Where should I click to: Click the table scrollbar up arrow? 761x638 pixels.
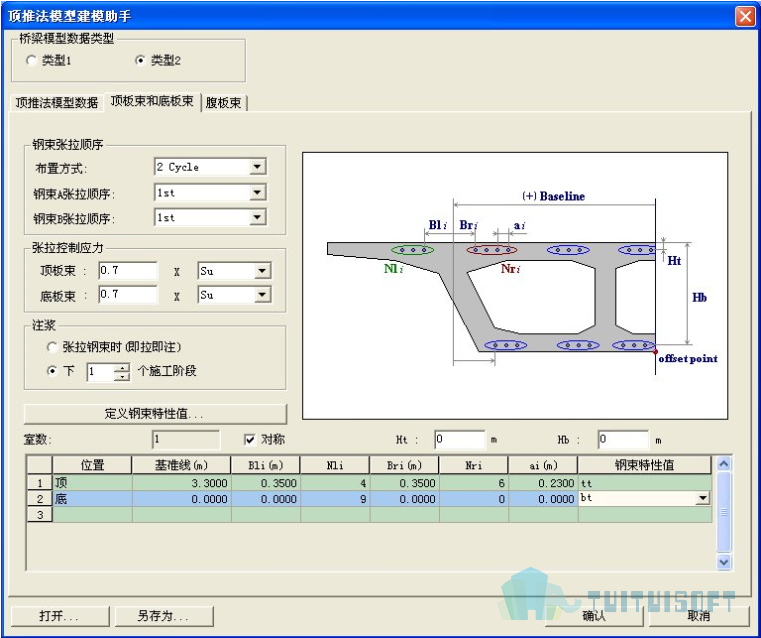pos(724,464)
